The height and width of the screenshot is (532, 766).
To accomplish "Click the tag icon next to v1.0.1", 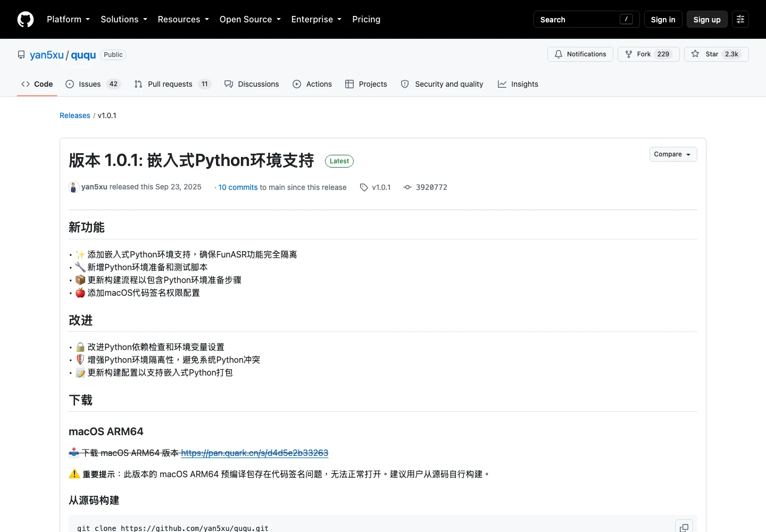I will click(x=364, y=187).
